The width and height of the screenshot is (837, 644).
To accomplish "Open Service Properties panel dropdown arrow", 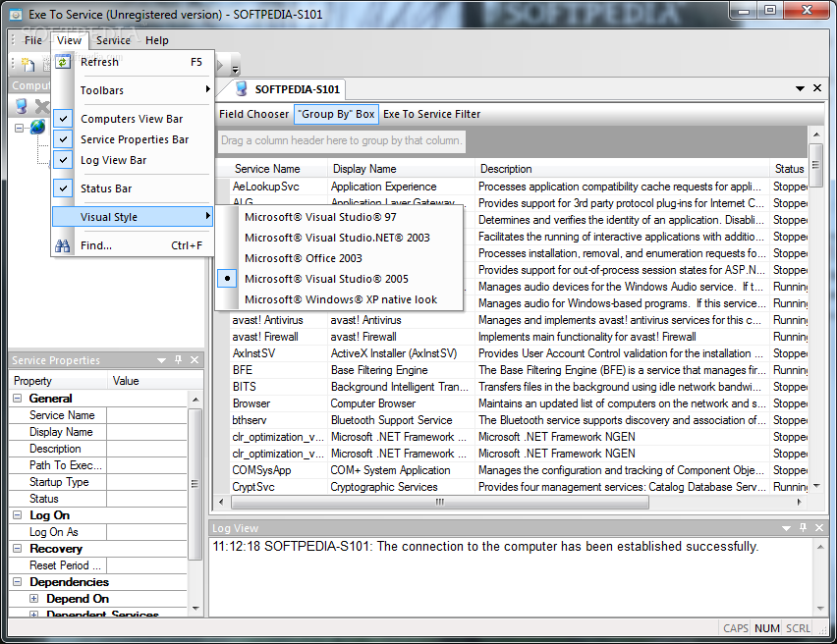I will 162,360.
